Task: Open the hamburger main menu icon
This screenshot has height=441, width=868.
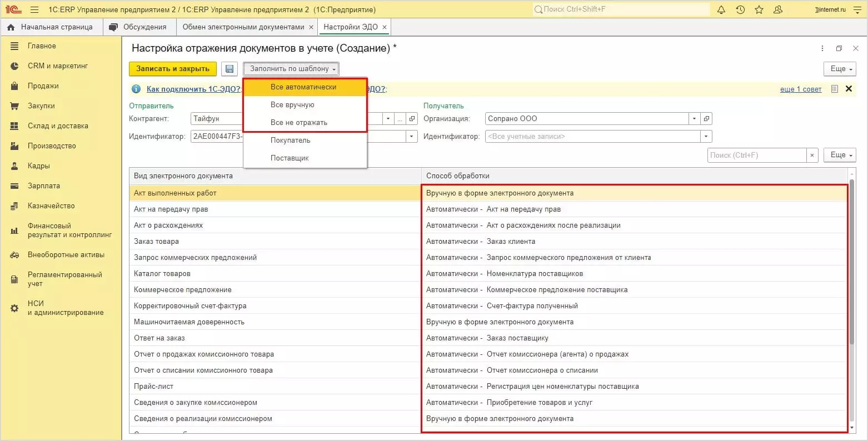Action: click(34, 10)
